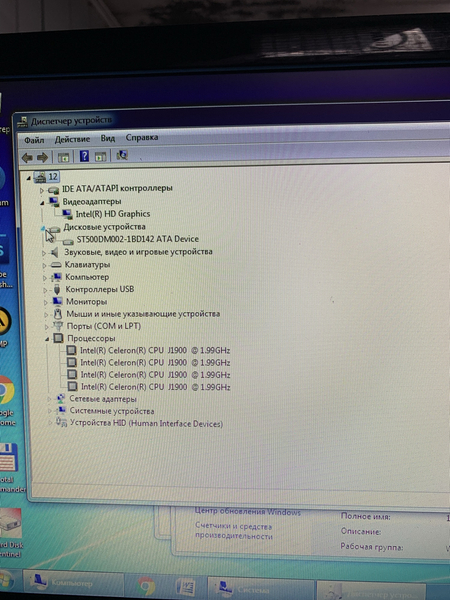
Task: Open the Справка menu
Action: coord(142,137)
